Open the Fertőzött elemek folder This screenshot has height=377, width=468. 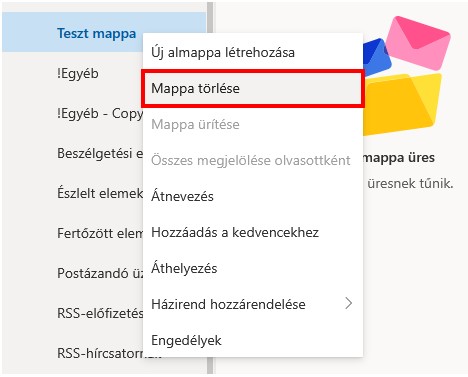[x=100, y=233]
